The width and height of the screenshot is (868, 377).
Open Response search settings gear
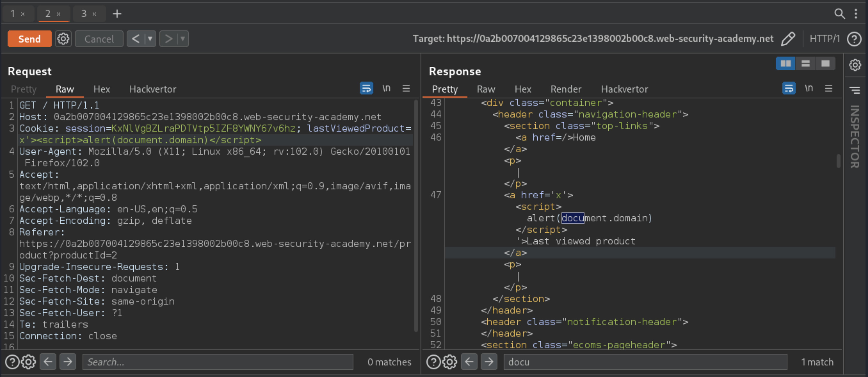pos(450,362)
